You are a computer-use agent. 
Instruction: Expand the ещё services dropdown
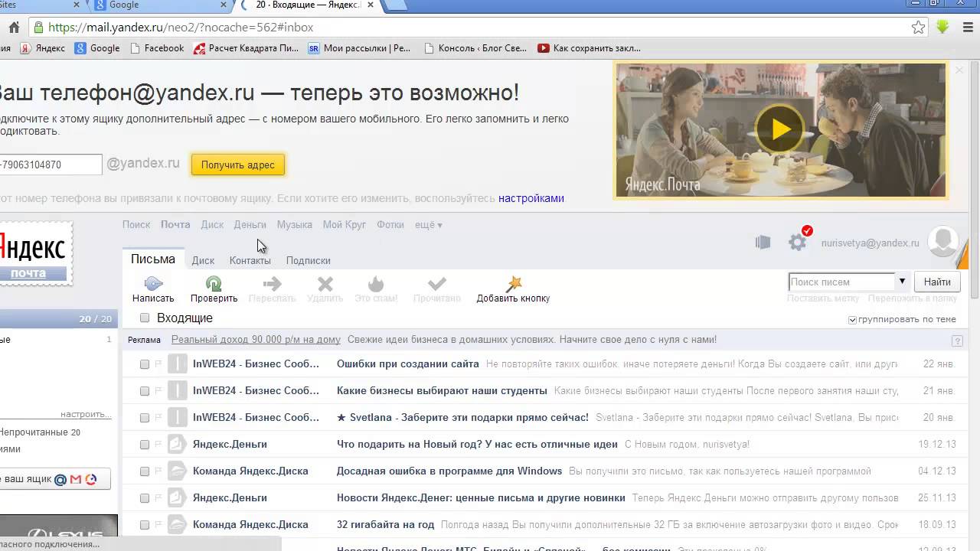pyautogui.click(x=429, y=225)
